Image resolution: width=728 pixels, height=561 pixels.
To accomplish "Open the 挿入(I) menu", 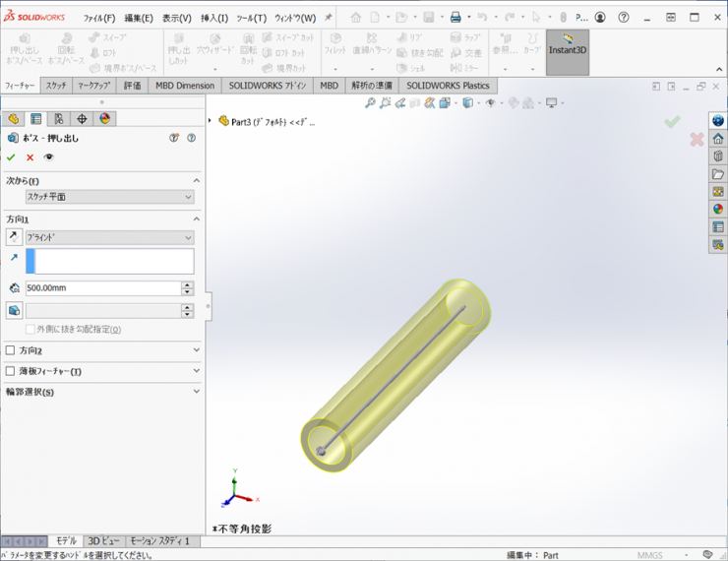I will (213, 18).
